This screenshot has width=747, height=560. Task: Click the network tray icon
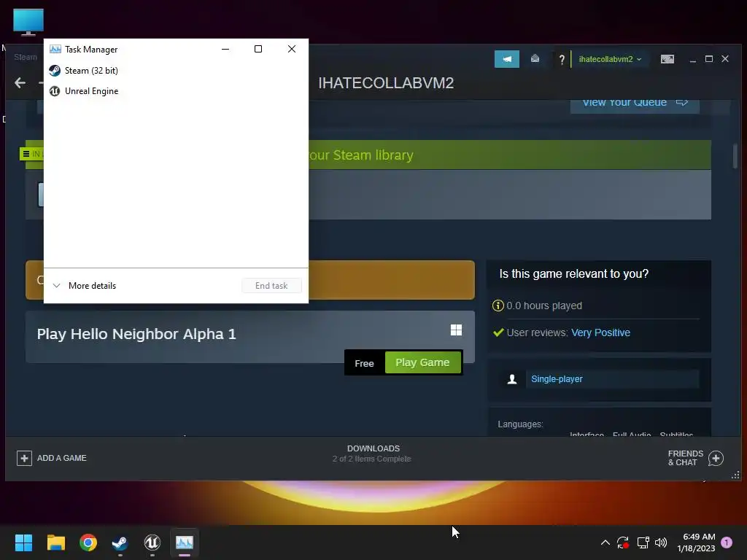[643, 542]
